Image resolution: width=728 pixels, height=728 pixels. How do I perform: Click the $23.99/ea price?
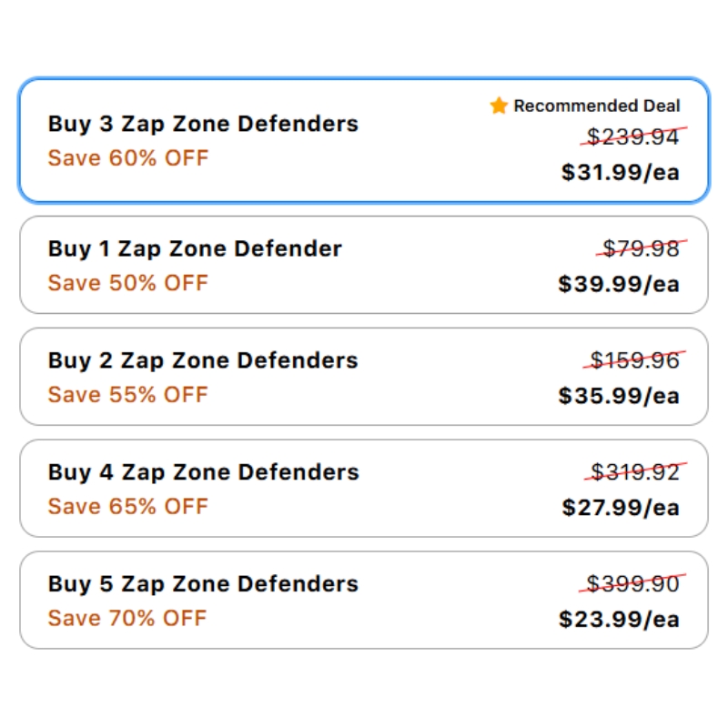click(x=619, y=620)
